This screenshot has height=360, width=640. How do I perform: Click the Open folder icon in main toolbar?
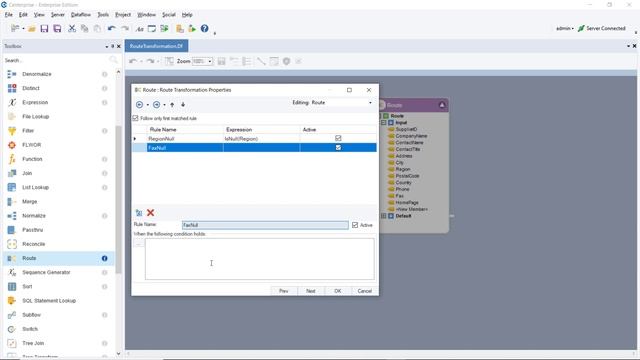[32, 29]
